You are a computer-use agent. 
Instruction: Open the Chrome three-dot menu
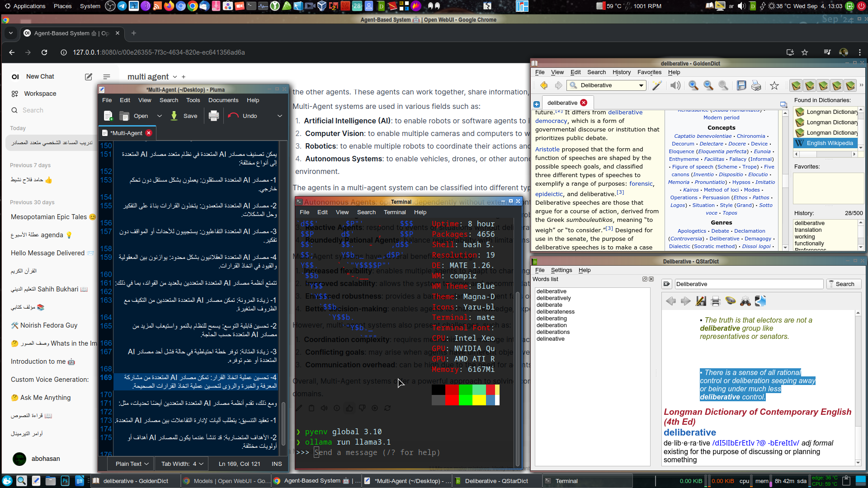coord(860,52)
